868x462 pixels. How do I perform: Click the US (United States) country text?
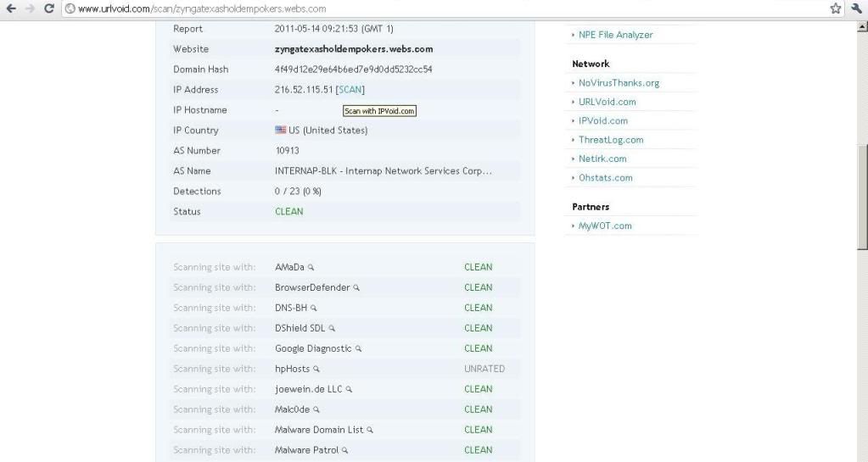[x=328, y=131]
